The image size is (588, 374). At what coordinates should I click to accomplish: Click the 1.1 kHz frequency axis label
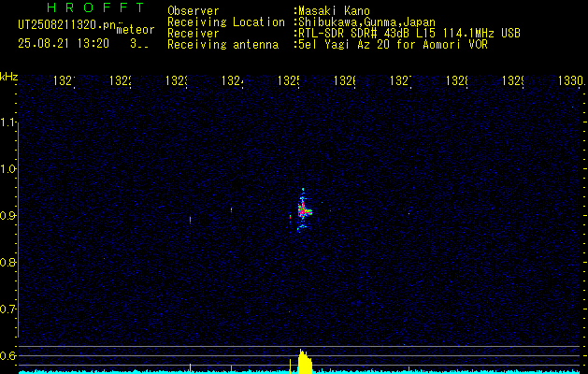click(8, 122)
